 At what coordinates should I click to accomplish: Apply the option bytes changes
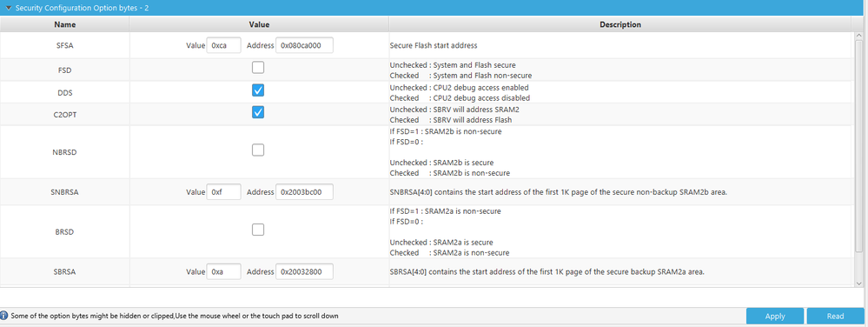click(775, 316)
